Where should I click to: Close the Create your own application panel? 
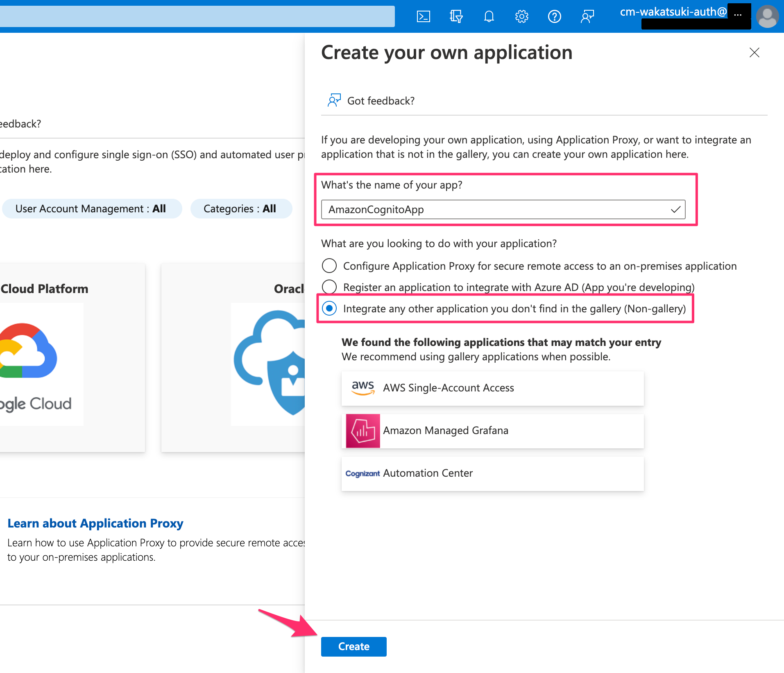pos(754,52)
